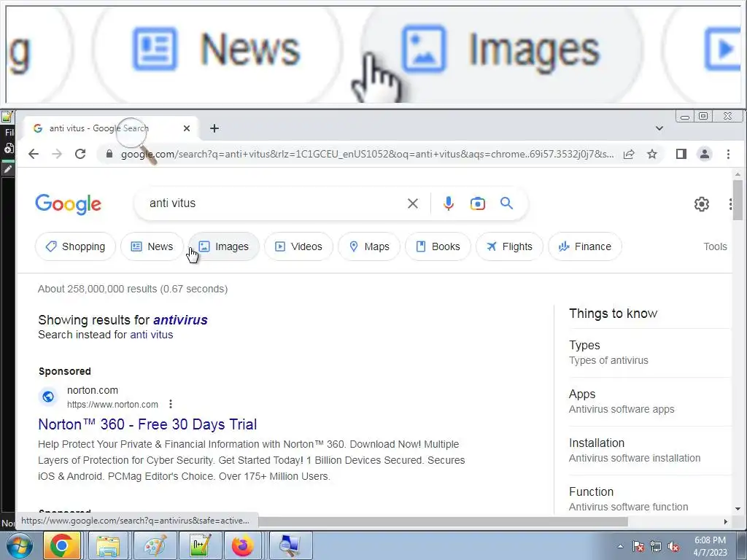Select the Flights filter chip
The height and width of the screenshot is (560, 747).
point(509,246)
